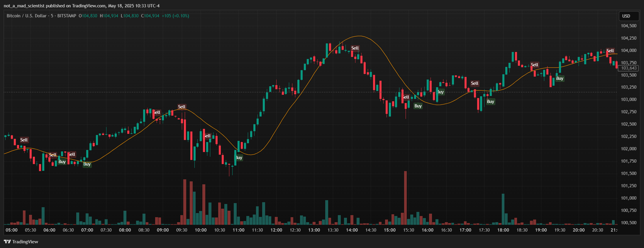Click the 104,000 price axis label
Viewport: 644px width, 248px height.
tap(629, 50)
